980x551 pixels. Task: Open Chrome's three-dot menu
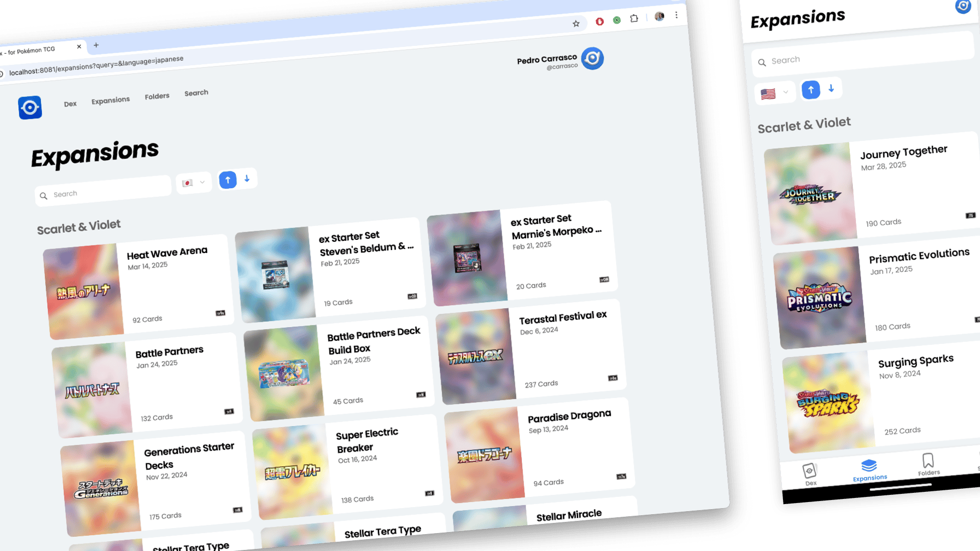click(x=676, y=15)
